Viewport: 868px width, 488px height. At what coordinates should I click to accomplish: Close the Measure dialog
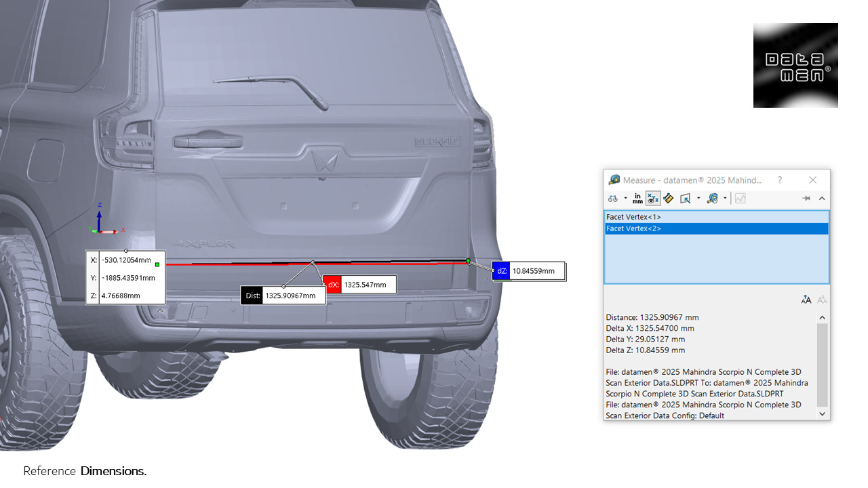[813, 180]
